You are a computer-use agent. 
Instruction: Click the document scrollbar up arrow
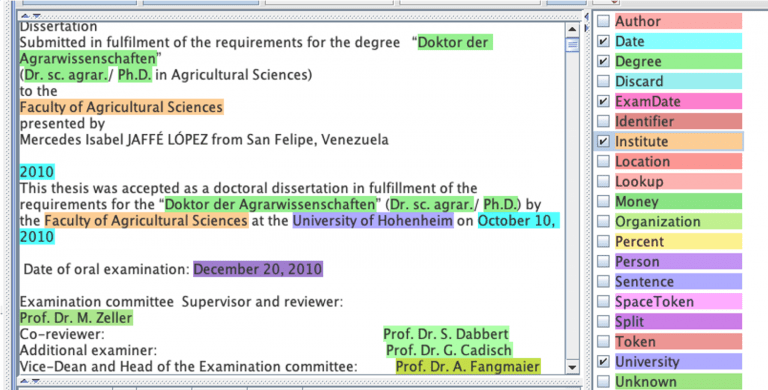(572, 29)
